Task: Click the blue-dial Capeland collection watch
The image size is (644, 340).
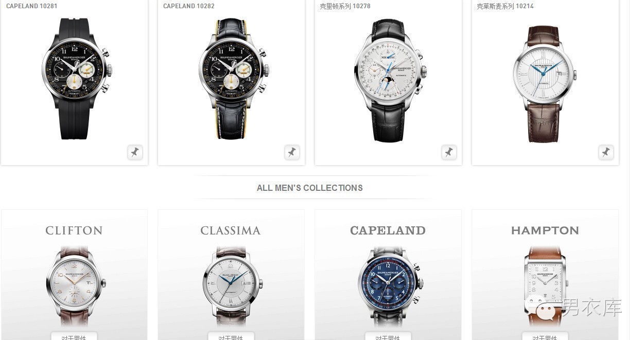Action: pyautogui.click(x=390, y=286)
